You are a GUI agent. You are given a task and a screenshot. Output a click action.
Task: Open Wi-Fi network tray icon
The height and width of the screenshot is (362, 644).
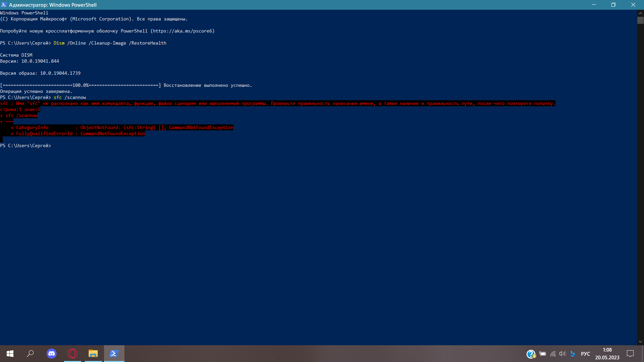553,354
